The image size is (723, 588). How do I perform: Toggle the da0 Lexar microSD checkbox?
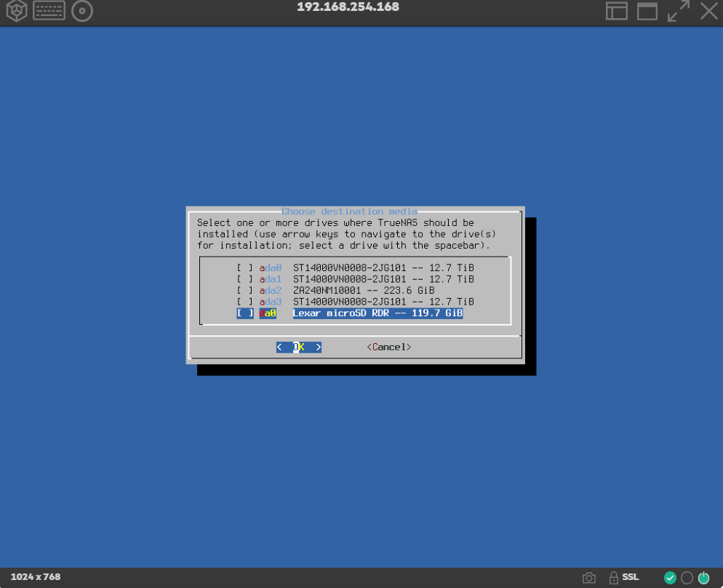coord(245,313)
